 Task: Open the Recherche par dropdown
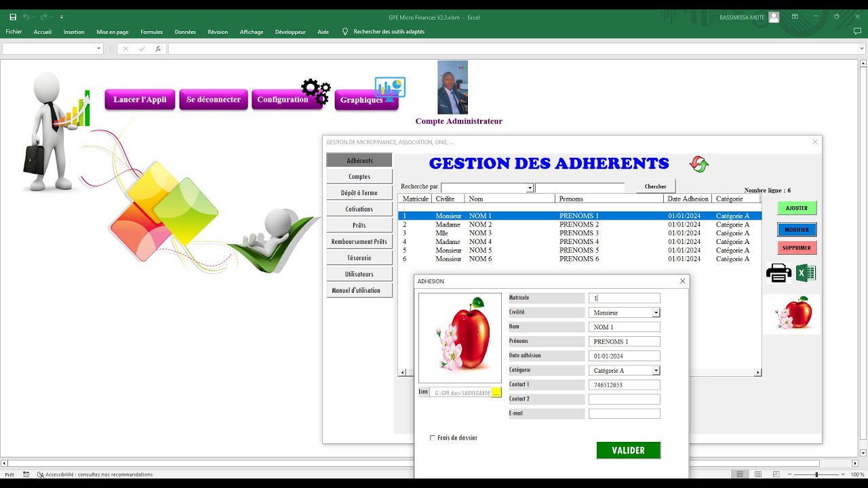tap(530, 188)
